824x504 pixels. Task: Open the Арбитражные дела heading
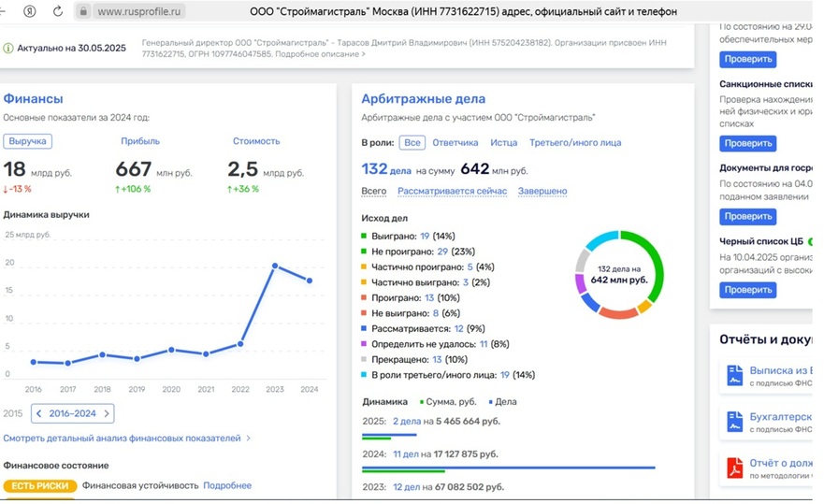(x=423, y=99)
